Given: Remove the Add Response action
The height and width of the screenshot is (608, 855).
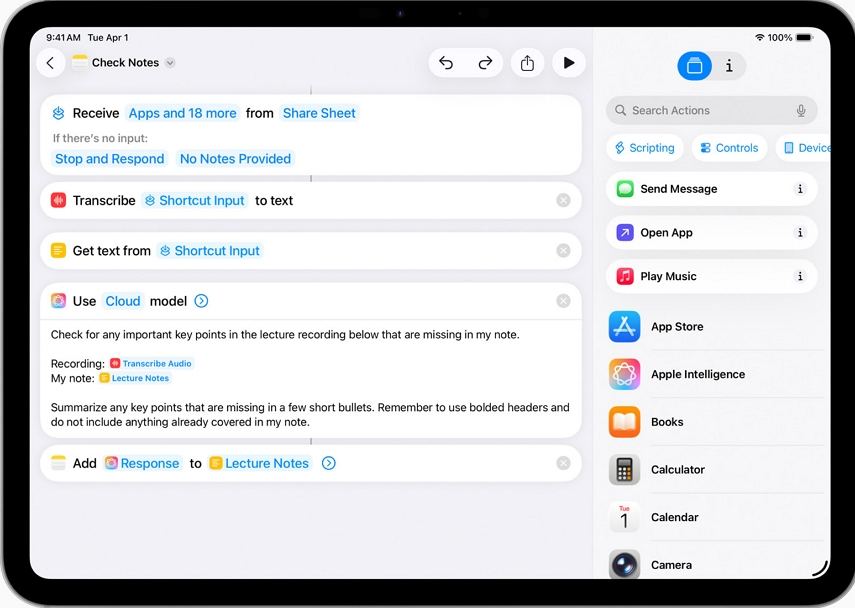Looking at the screenshot, I should click(x=563, y=463).
